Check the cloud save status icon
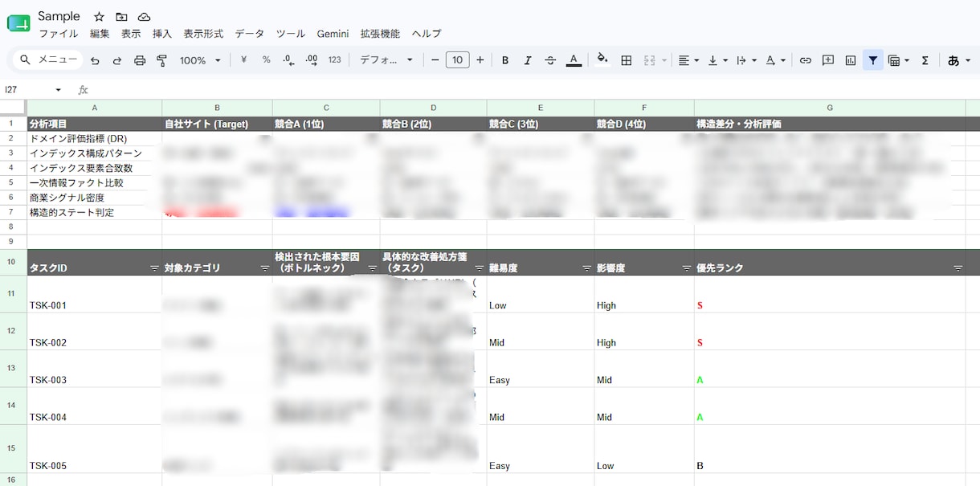This screenshot has width=980, height=486. (144, 17)
